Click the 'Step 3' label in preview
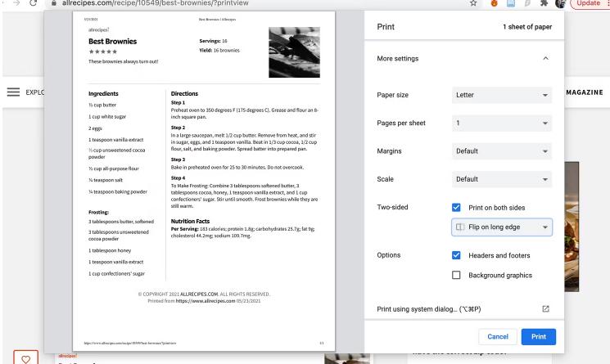 [178, 160]
